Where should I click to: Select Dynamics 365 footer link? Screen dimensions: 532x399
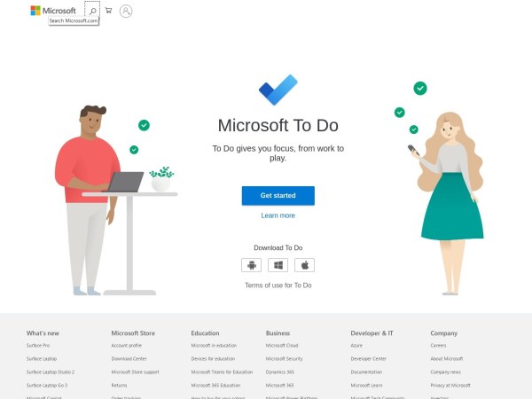pos(280,372)
